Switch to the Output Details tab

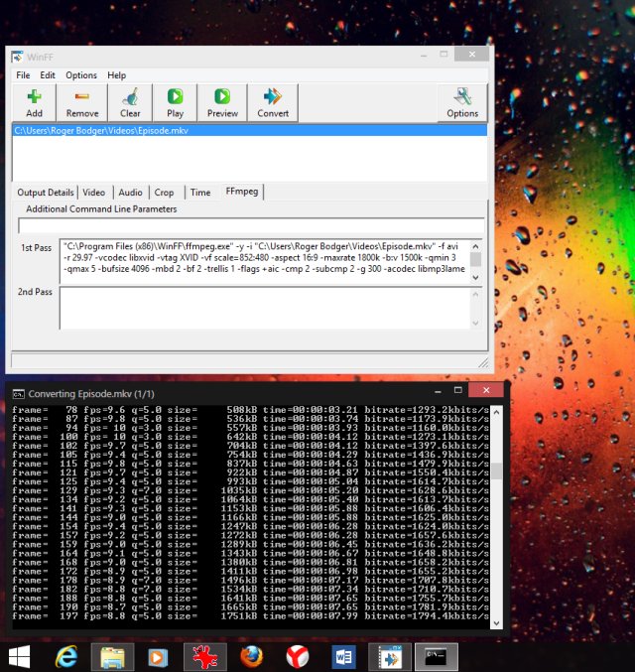[46, 193]
